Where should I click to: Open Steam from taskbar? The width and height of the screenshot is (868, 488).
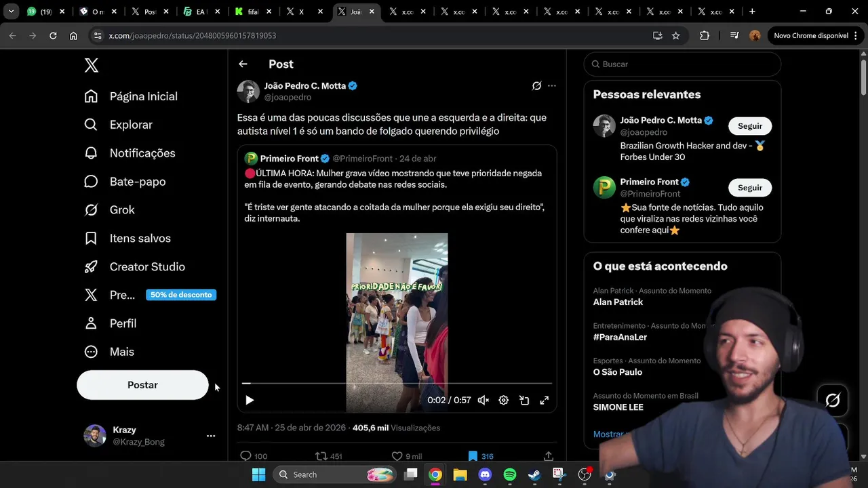[534, 475]
